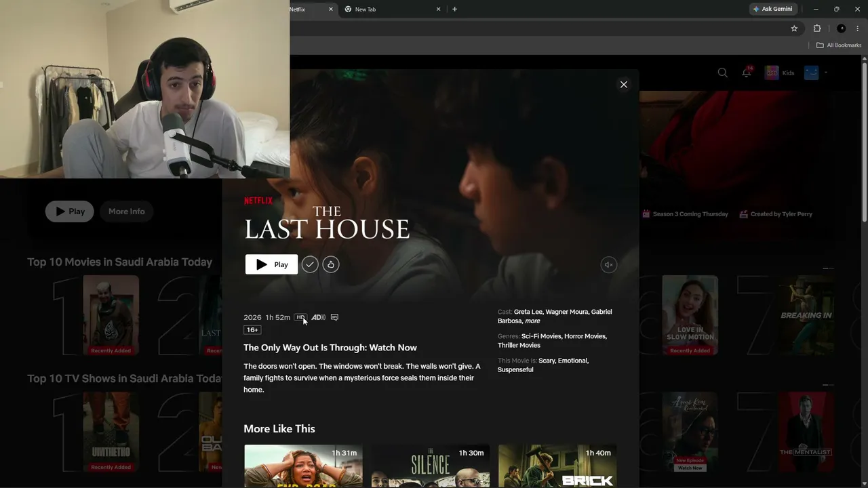The width and height of the screenshot is (868, 488).
Task: Open Chrome's three-dot menu
Action: tap(858, 28)
